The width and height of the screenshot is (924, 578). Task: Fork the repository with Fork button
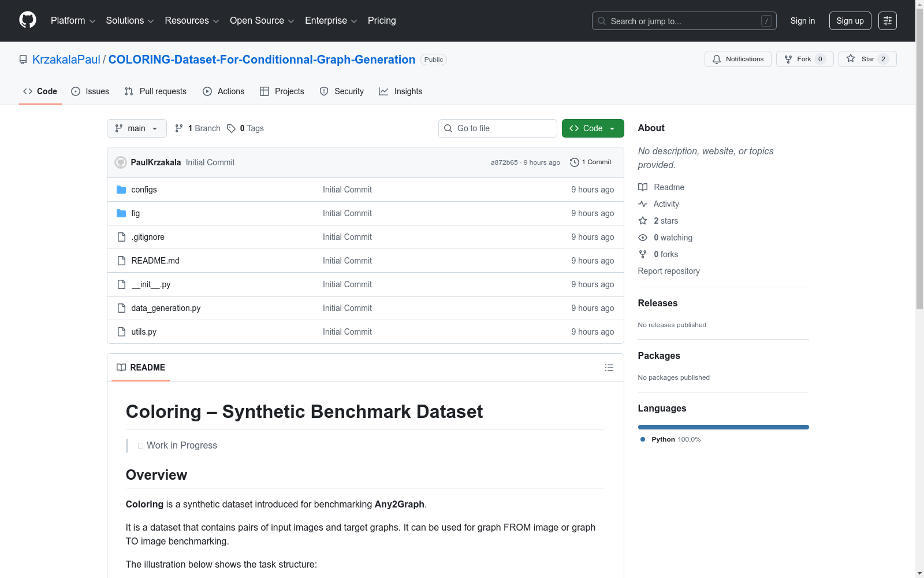(x=805, y=59)
